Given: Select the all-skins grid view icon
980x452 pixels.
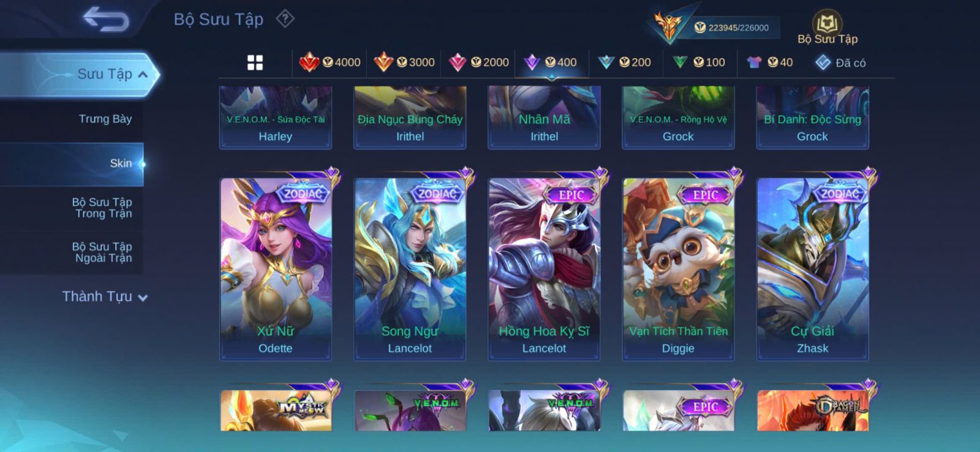Looking at the screenshot, I should pyautogui.click(x=255, y=62).
